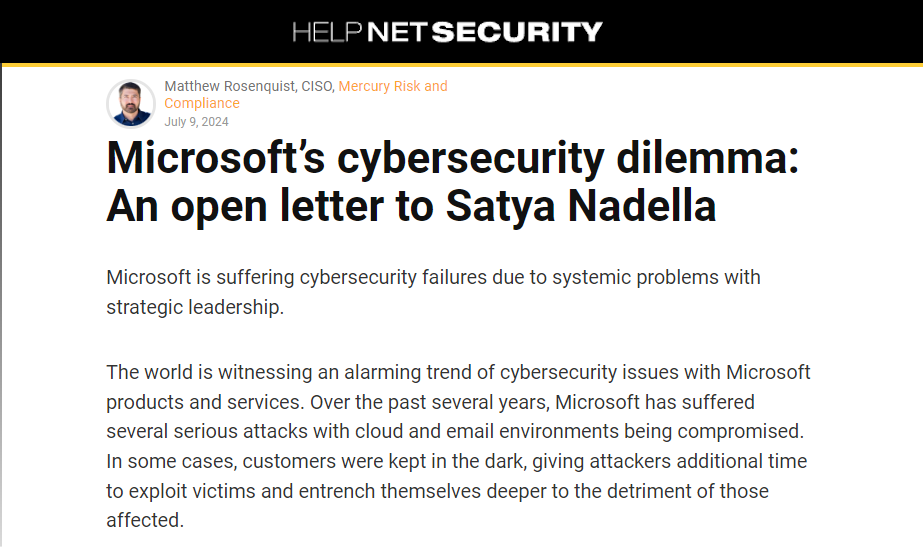The width and height of the screenshot is (923, 554).
Task: Click the summary sentence about systemic problems
Action: tap(433, 292)
